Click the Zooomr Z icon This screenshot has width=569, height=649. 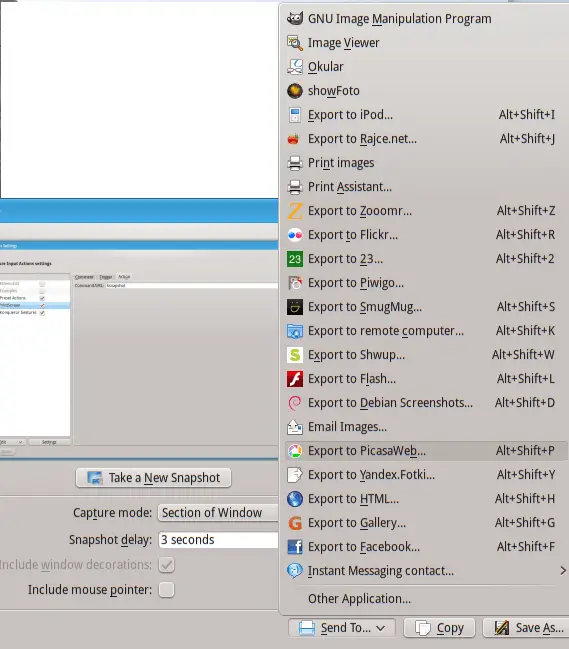coord(295,211)
